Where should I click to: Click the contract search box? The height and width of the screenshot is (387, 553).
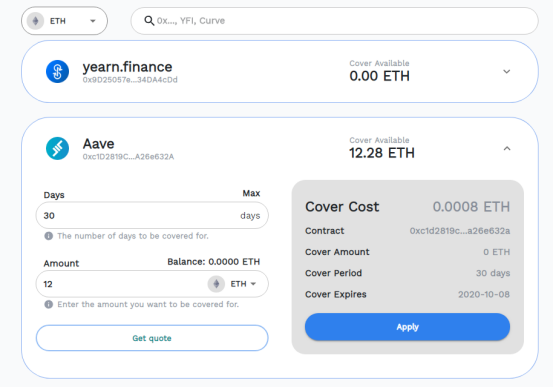click(x=334, y=21)
